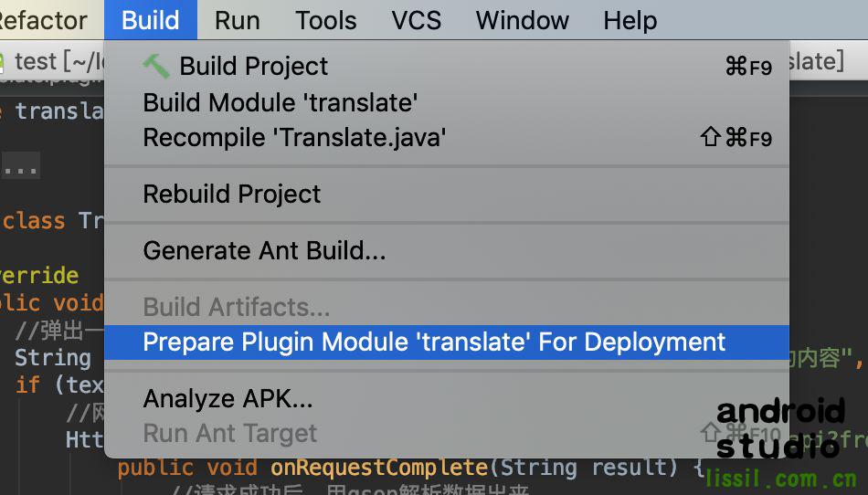Select Recompile 'Translate.java'
Image resolution: width=868 pixels, height=495 pixels.
446,137
